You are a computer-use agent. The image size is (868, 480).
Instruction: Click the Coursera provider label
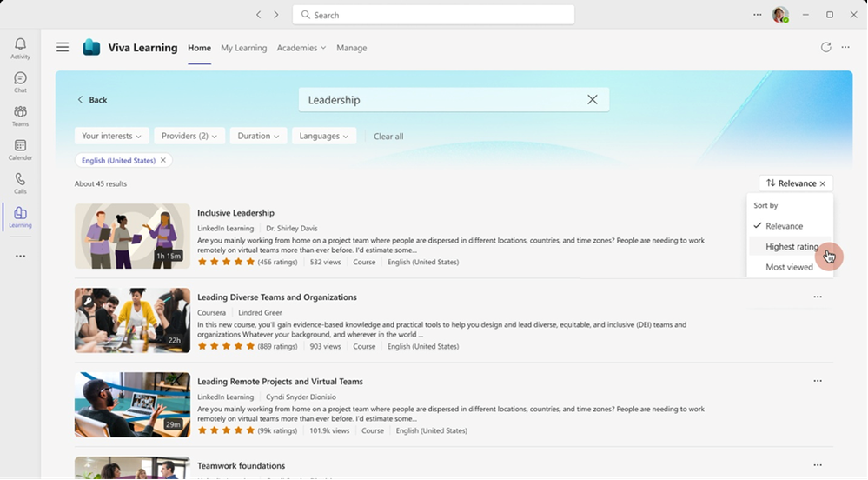point(211,313)
